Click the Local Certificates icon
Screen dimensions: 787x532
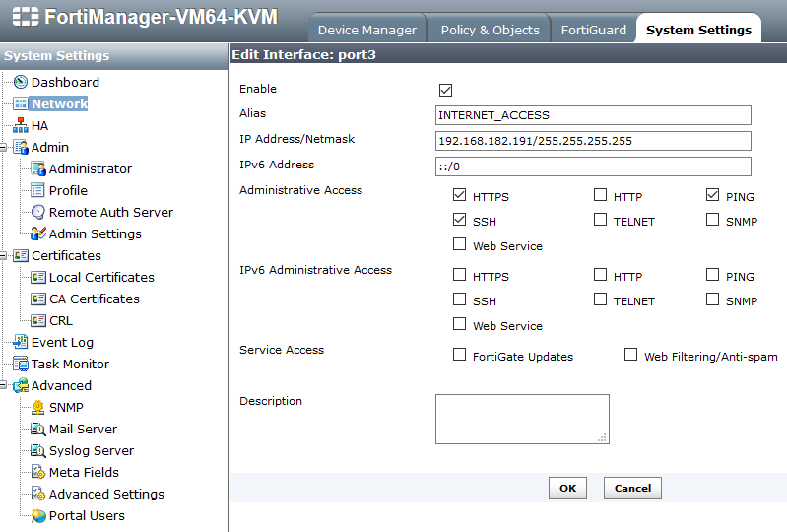(x=38, y=277)
